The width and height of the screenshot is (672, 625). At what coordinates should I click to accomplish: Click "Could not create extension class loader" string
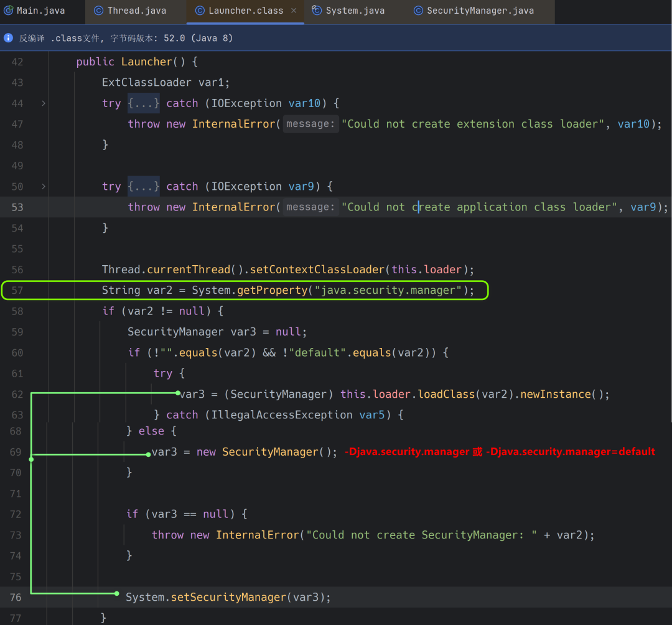point(473,125)
